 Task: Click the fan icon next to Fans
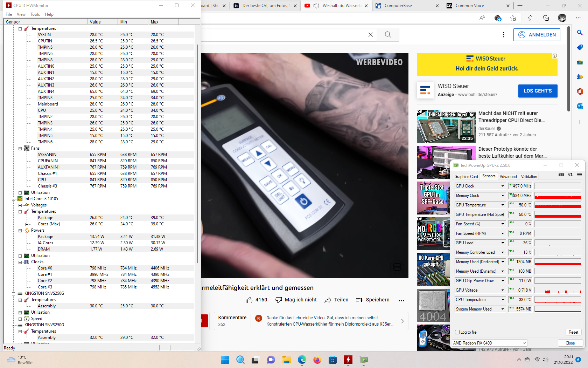(26, 148)
